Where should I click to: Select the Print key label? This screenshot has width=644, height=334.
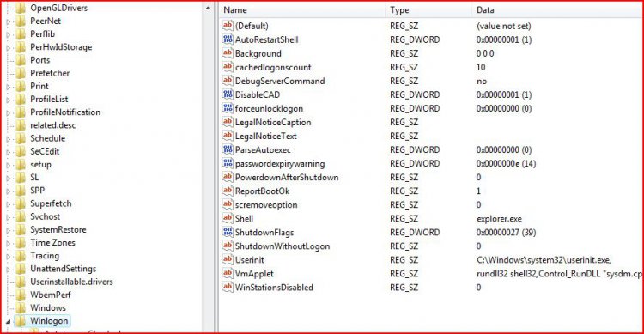[39, 86]
